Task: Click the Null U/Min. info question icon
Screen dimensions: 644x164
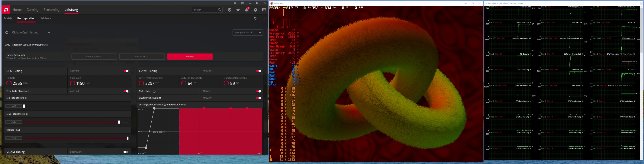Action: pyautogui.click(x=154, y=91)
